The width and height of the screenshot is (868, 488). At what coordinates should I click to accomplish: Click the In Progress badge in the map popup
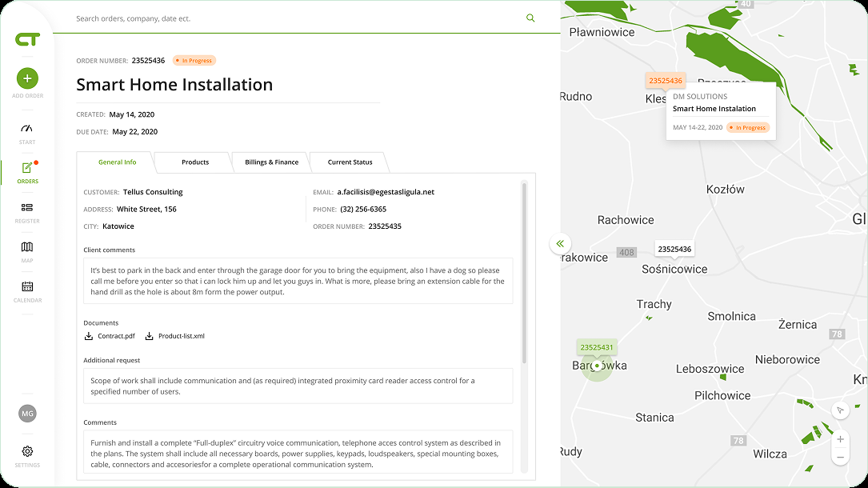click(748, 127)
